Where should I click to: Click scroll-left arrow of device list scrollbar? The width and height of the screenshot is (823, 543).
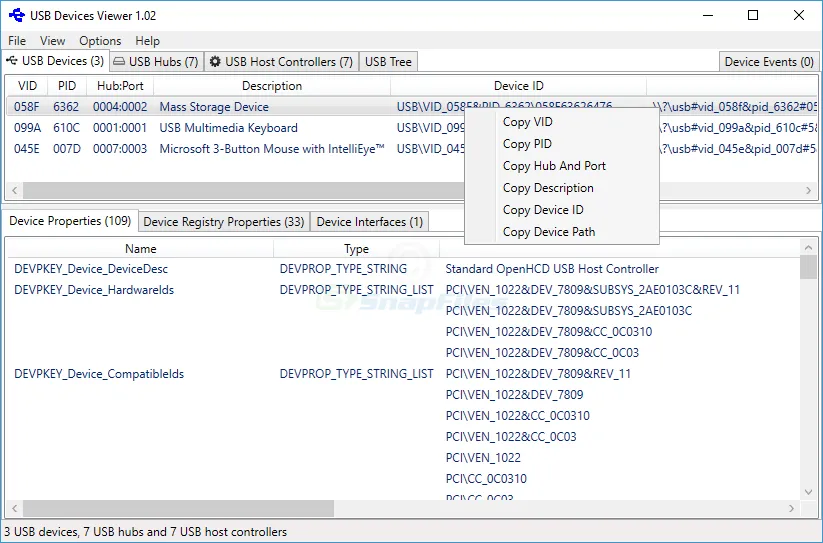[x=15, y=190]
